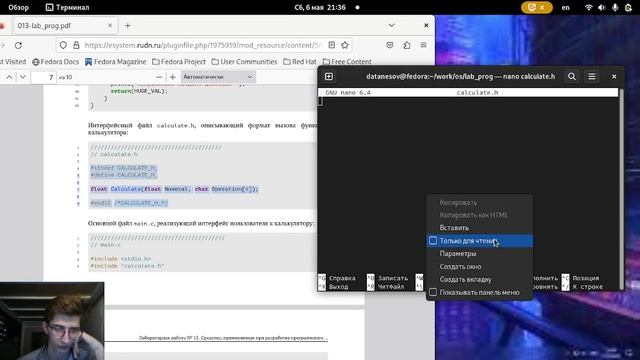The width and height of the screenshot is (640, 360).
Task: Open the PDF zoom level dropdown
Action: click(x=218, y=77)
